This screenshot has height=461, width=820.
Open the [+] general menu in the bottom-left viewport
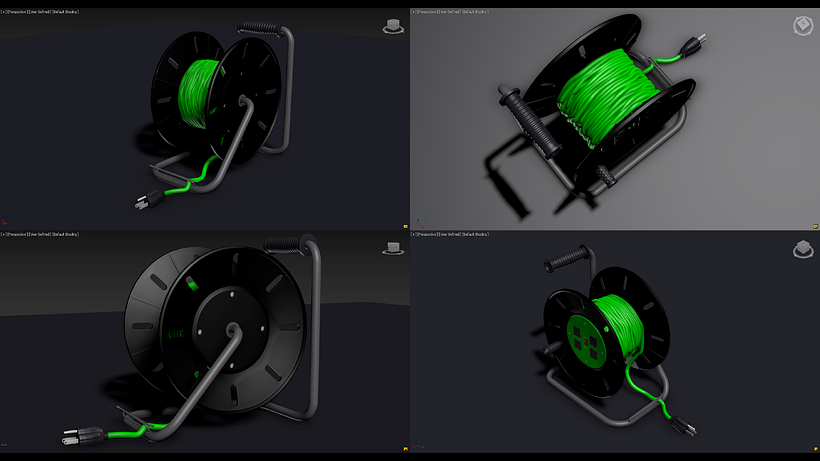click(3, 234)
